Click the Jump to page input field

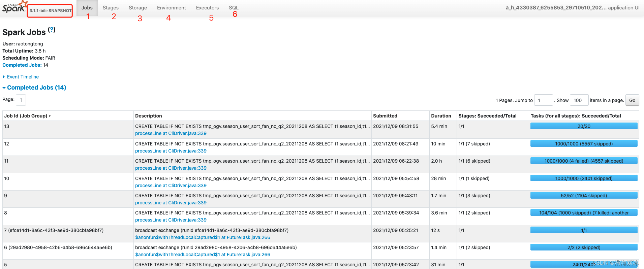click(x=543, y=100)
